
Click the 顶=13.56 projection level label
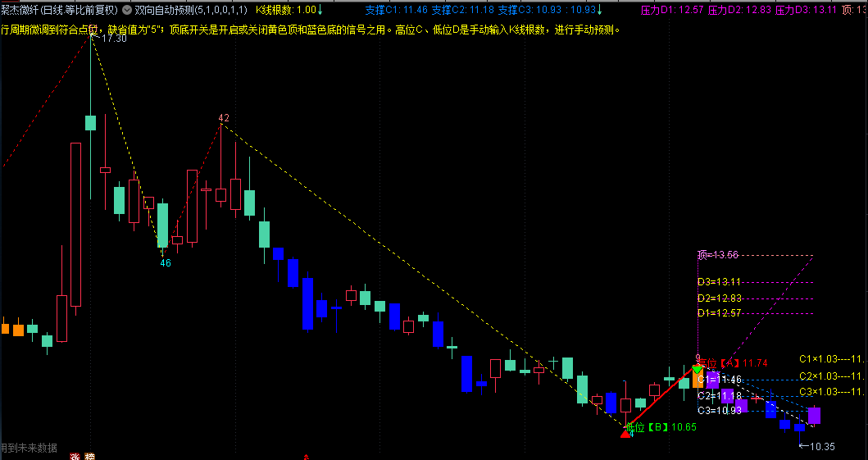718,255
